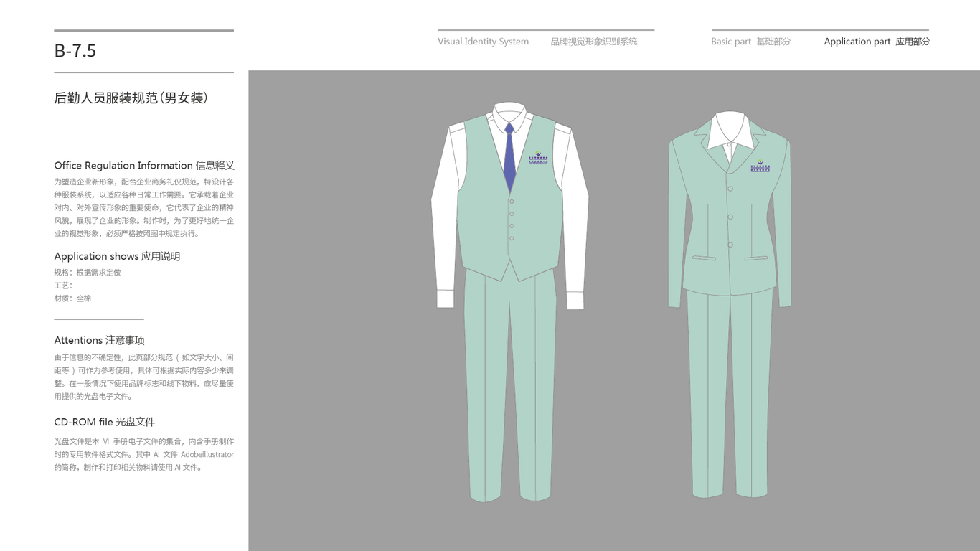Viewport: 980px width, 551px height.
Task: Select the 'Application part 应用部分' label
Action: [x=877, y=42]
